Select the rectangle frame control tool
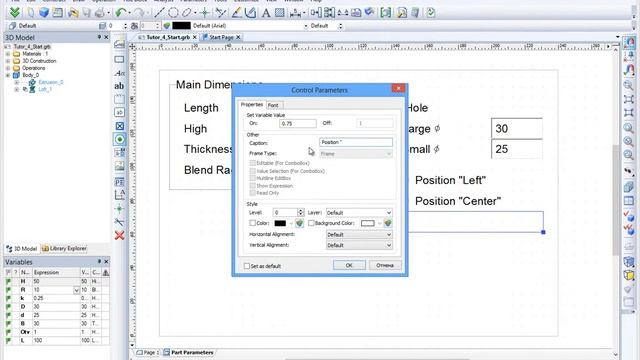This screenshot has height=360, width=640. [119, 60]
